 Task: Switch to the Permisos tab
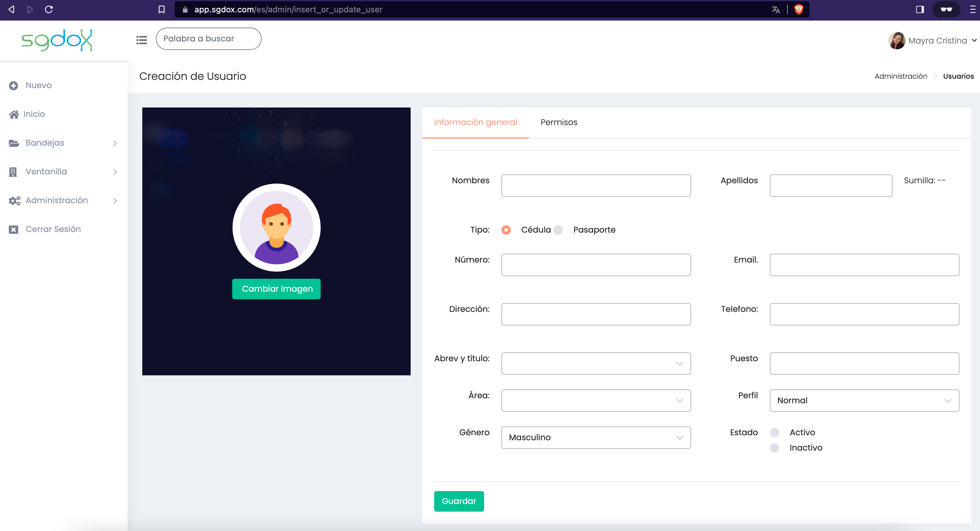pyautogui.click(x=559, y=122)
